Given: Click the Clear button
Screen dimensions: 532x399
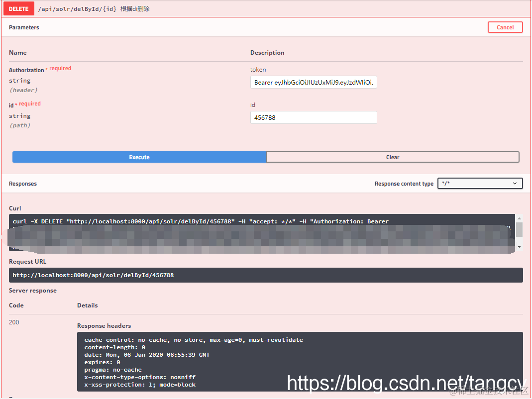Looking at the screenshot, I should tap(393, 157).
